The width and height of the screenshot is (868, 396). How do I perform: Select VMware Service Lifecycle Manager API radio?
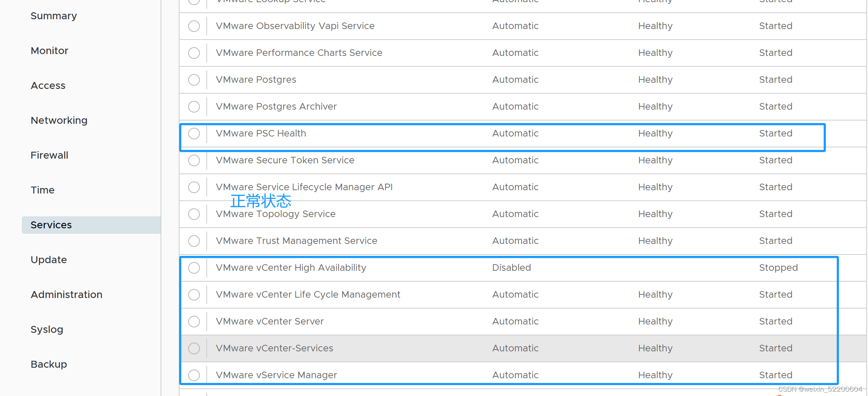pyautogui.click(x=194, y=187)
